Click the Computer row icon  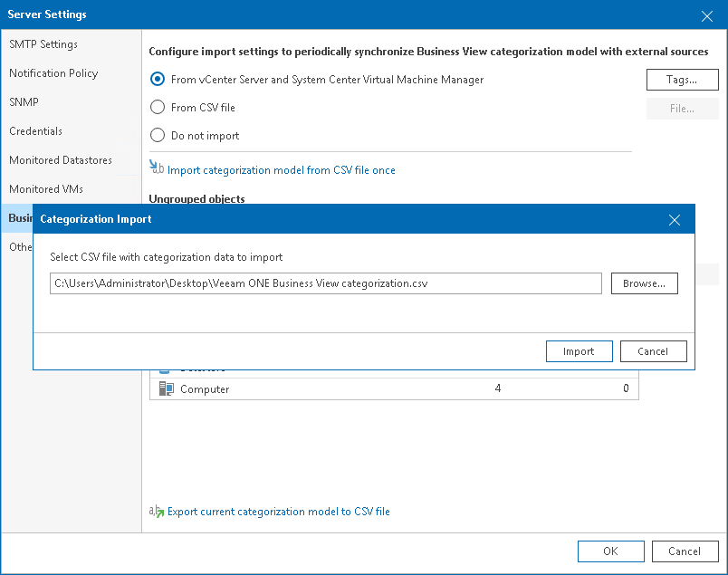pyautogui.click(x=166, y=388)
